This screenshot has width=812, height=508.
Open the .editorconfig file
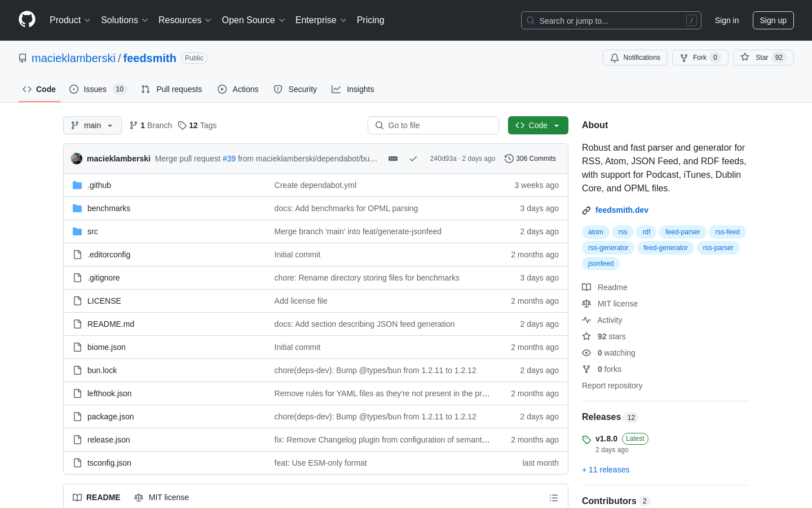[x=109, y=255]
